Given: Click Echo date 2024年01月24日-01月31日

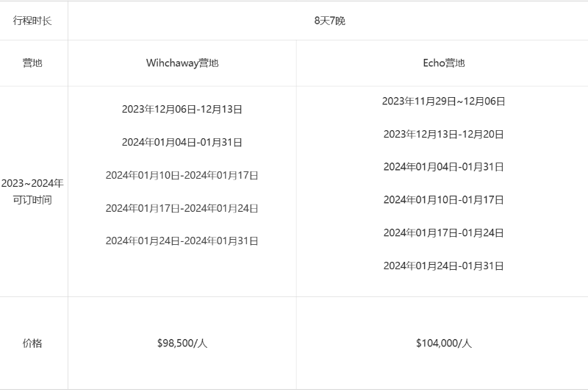Looking at the screenshot, I should tap(444, 266).
